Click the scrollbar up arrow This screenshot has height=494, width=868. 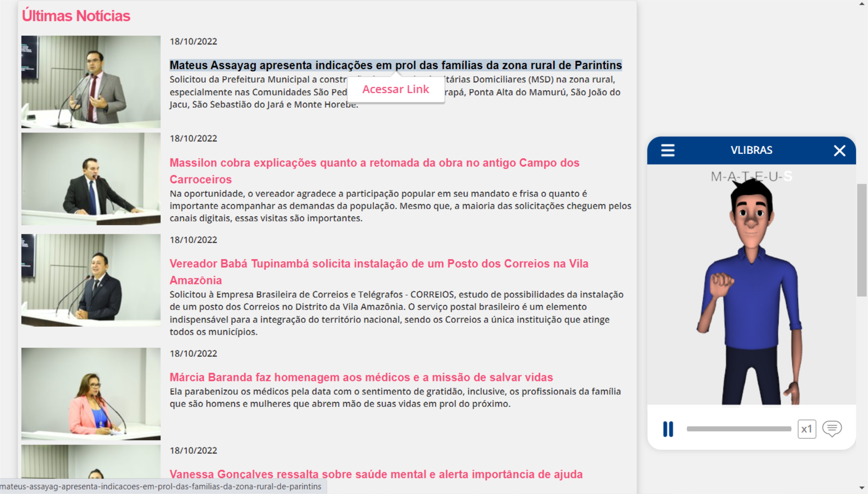point(862,4)
